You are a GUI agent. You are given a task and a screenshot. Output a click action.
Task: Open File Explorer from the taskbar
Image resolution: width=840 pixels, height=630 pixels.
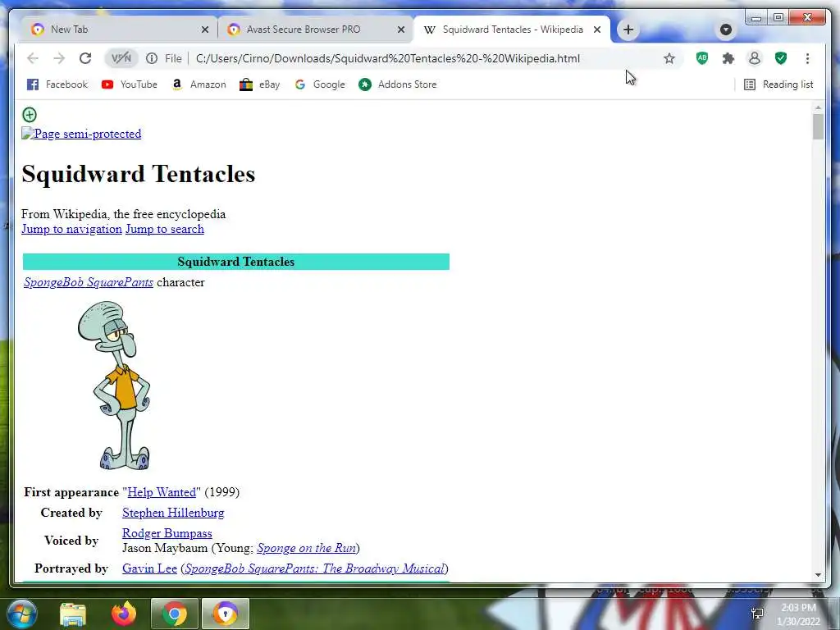[73, 614]
